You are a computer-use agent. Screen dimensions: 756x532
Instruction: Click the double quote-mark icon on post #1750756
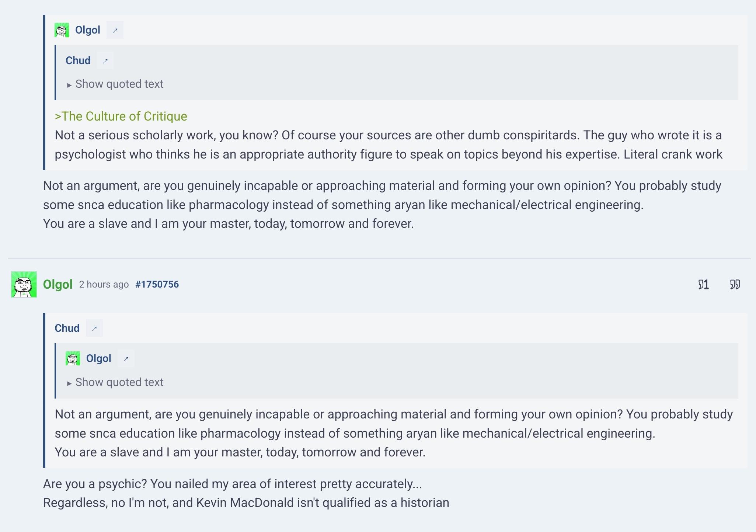[735, 284]
